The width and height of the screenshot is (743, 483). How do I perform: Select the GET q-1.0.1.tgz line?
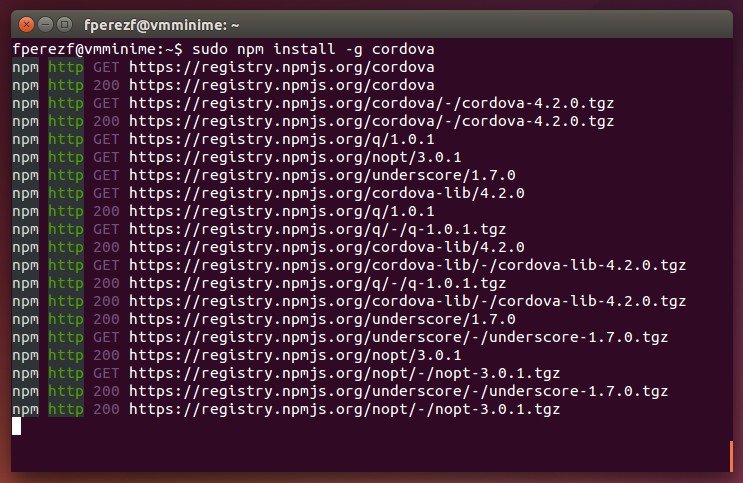[x=259, y=229]
